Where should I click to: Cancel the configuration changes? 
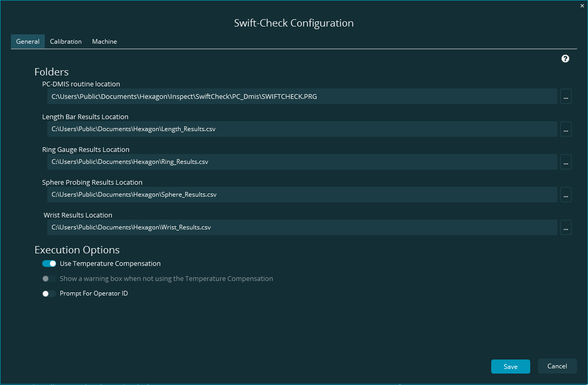point(557,366)
